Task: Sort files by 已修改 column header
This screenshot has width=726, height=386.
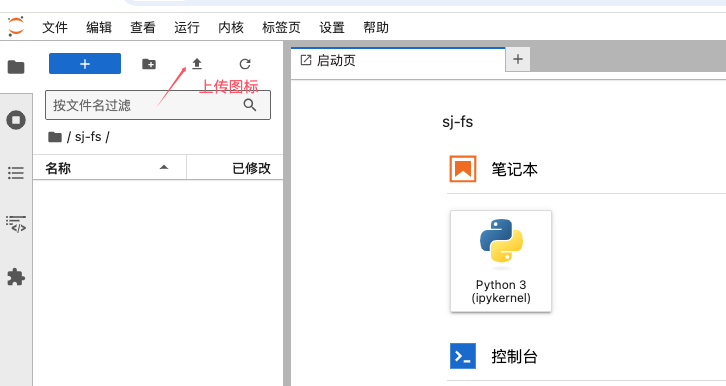Action: click(x=235, y=168)
